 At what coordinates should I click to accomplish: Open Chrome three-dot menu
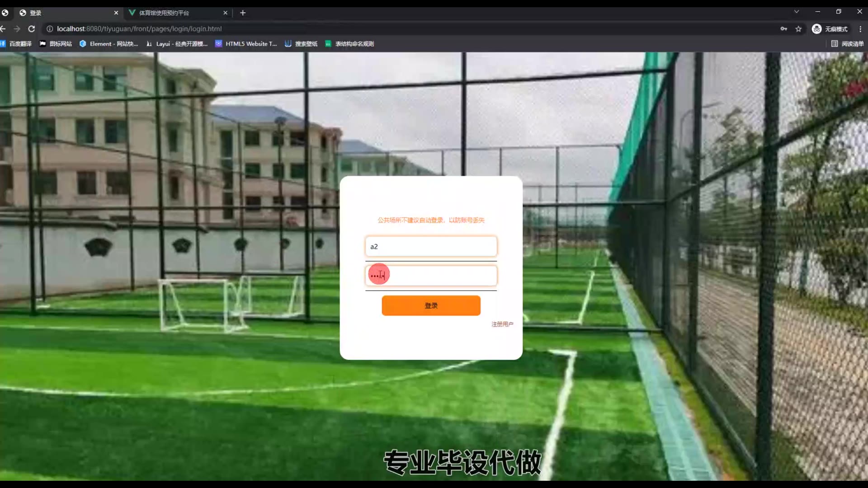860,29
